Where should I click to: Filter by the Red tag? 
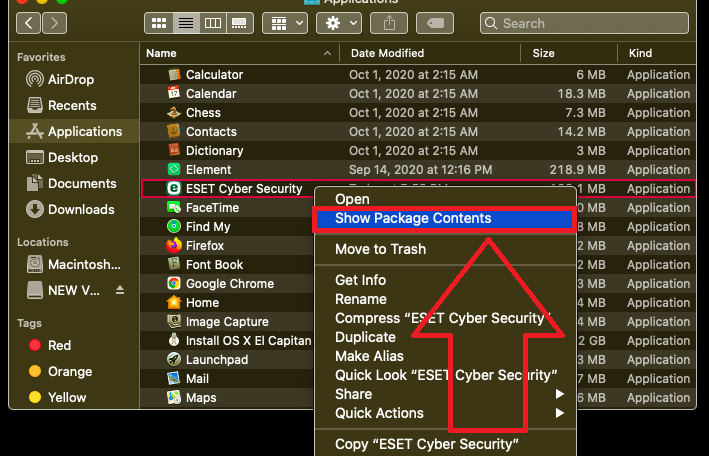pos(50,346)
